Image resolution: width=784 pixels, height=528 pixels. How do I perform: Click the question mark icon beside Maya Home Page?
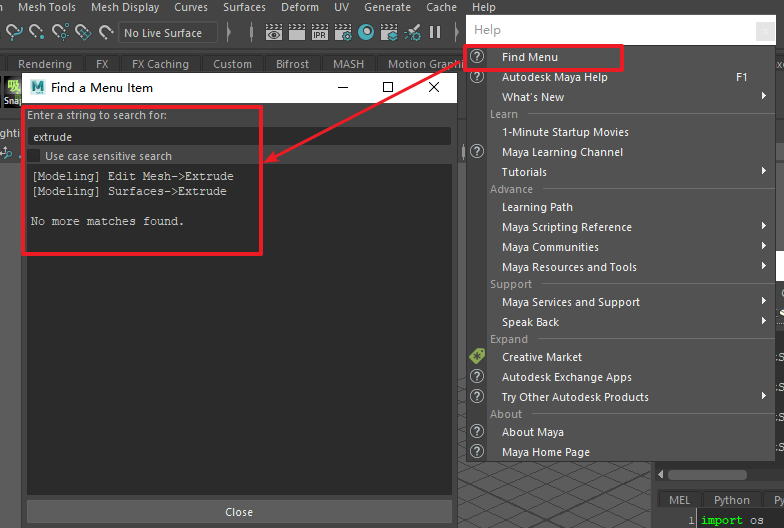tap(477, 452)
